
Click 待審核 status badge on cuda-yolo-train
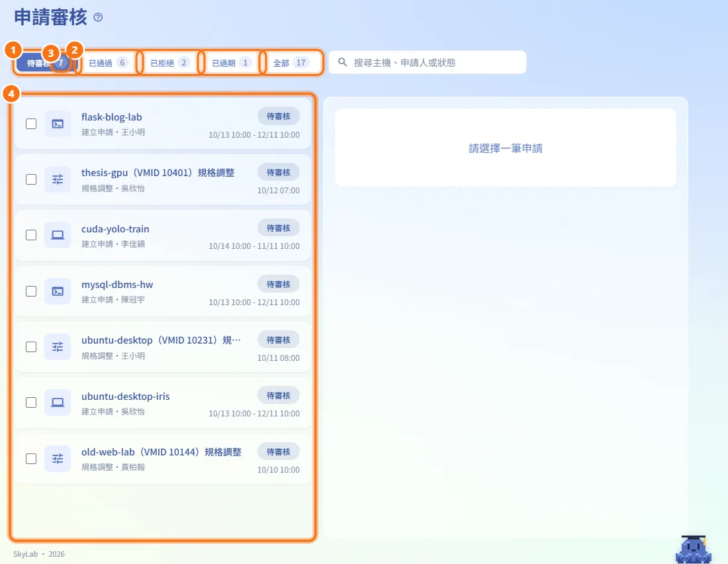click(x=279, y=228)
